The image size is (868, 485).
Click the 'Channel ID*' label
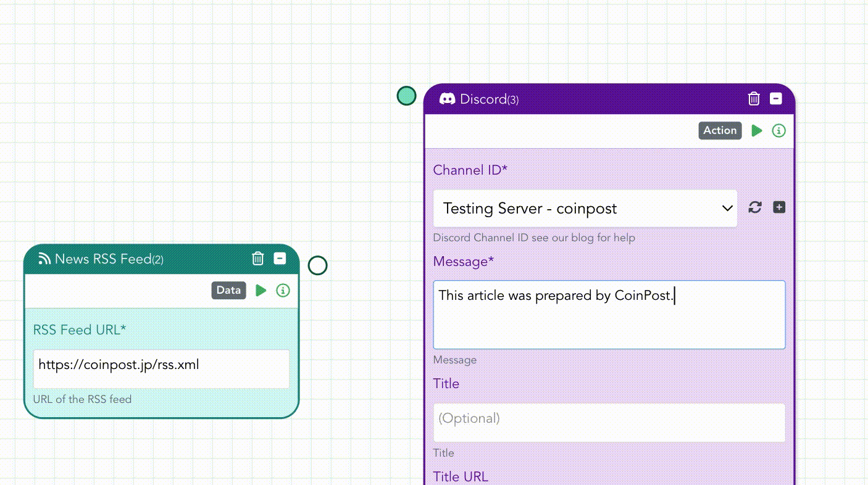coord(470,170)
